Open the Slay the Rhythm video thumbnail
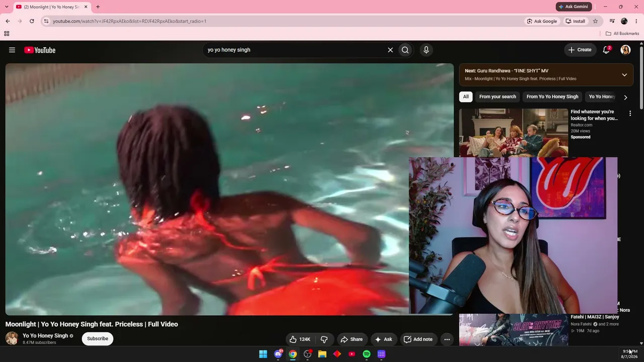 click(513, 330)
